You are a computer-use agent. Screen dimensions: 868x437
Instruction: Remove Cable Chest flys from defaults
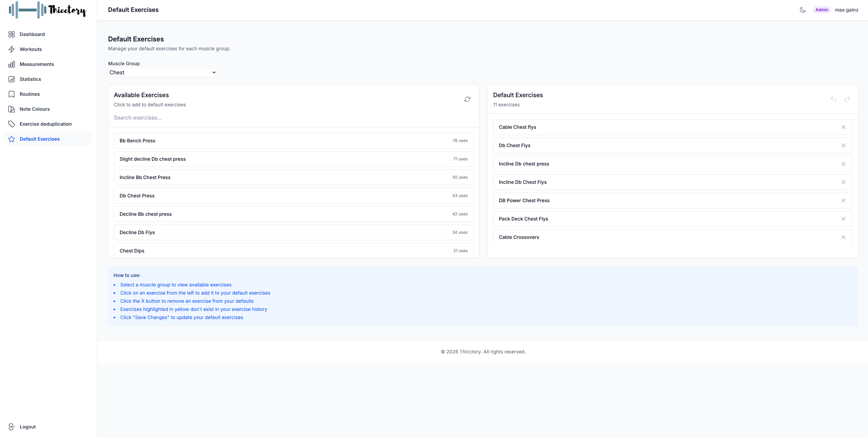844,127
